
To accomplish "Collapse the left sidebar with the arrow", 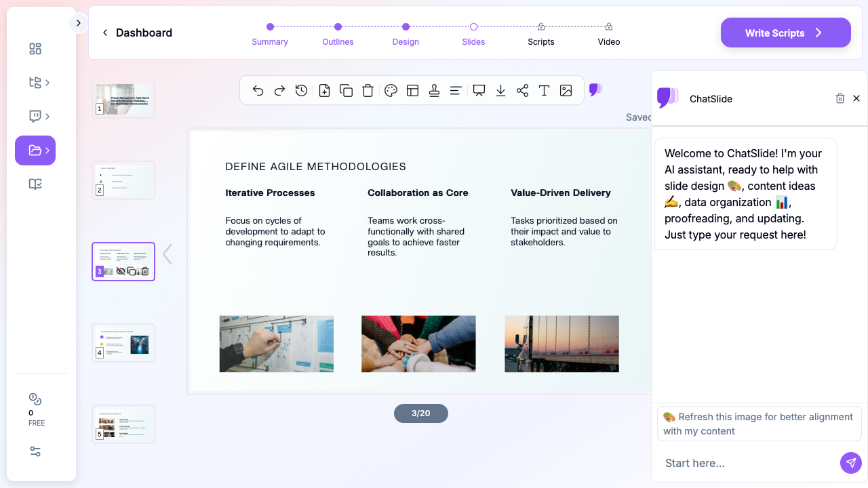I will click(x=79, y=22).
